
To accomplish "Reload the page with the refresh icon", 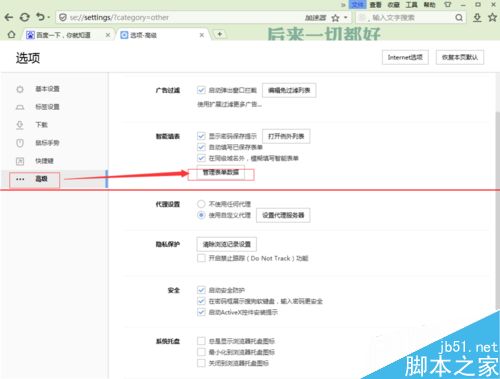I will 24,17.
